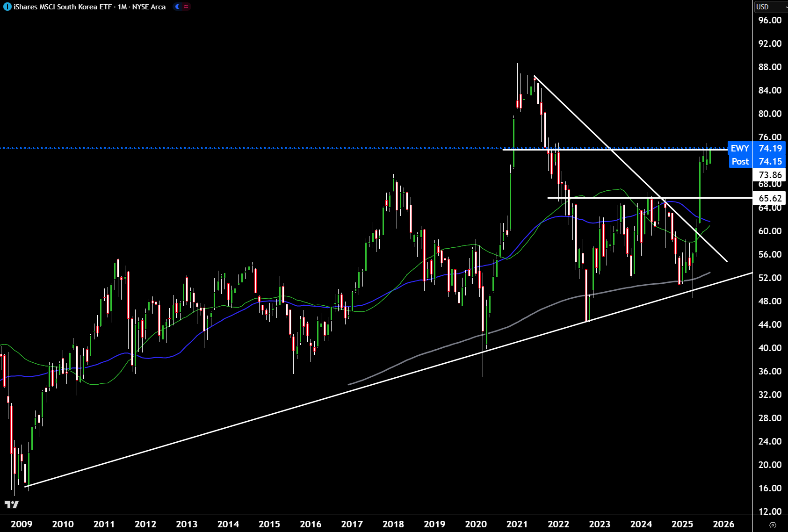
Task: Click the 2020 label on time axis
Action: pyautogui.click(x=476, y=524)
